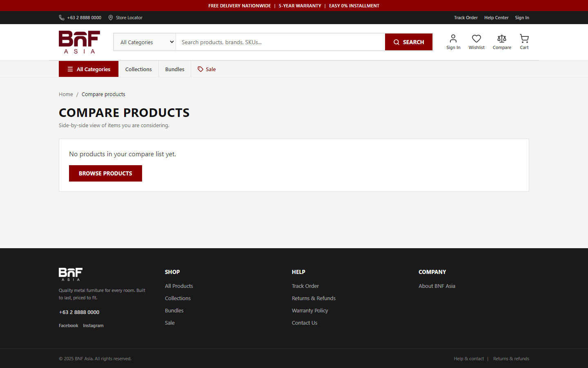Open Collections link in footer
Image resolution: width=588 pixels, height=368 pixels.
click(x=178, y=298)
